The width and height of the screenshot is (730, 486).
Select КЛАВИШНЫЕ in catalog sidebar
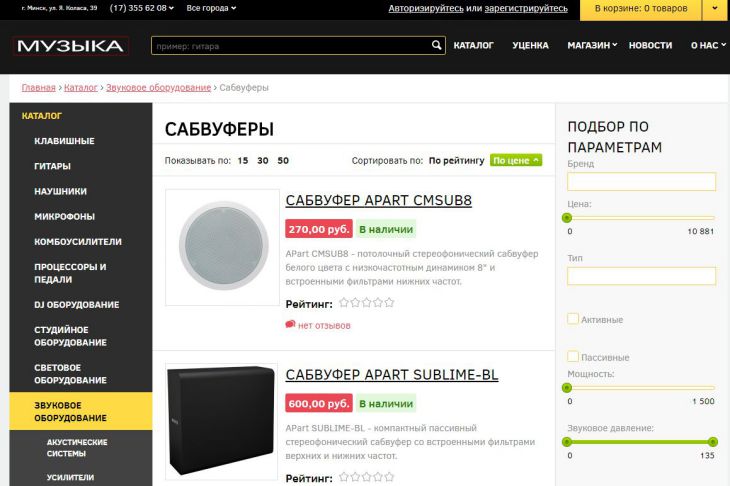(64, 141)
